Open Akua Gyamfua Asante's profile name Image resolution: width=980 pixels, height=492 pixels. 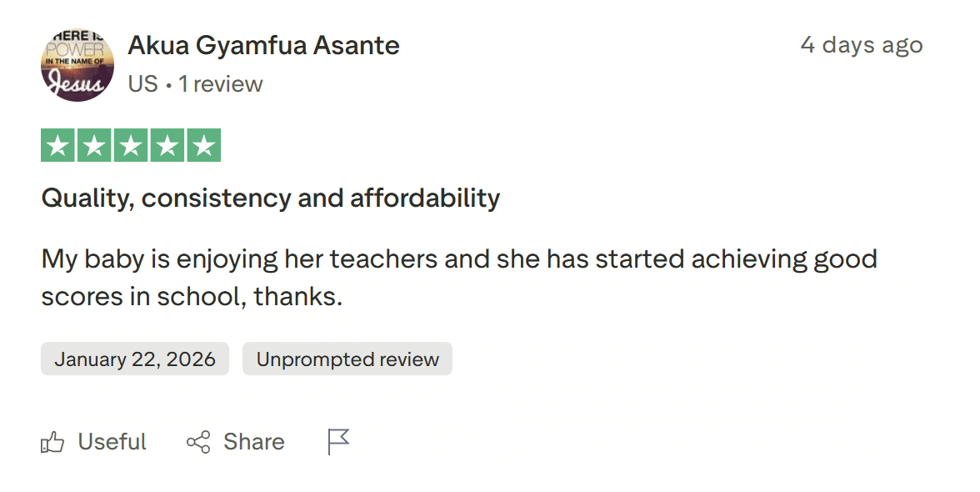coord(263,45)
